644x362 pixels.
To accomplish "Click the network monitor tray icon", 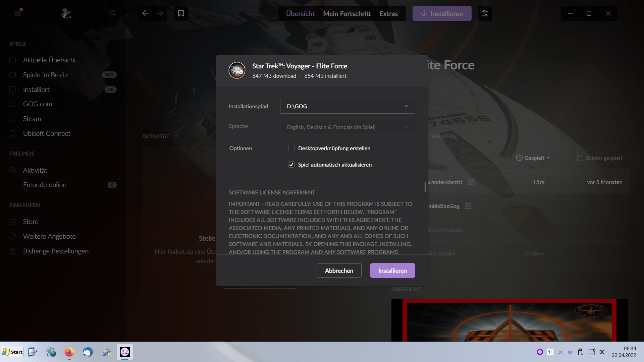I will (592, 352).
